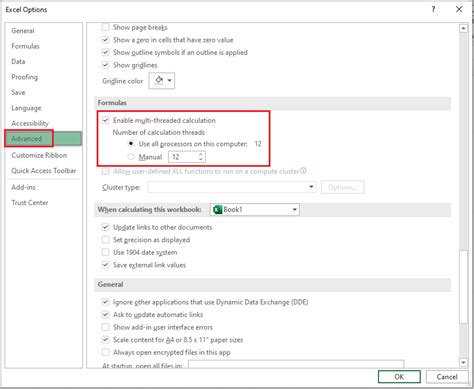The image size is (474, 389).
Task: Click the info icon beside compute cluster option
Action: click(303, 171)
